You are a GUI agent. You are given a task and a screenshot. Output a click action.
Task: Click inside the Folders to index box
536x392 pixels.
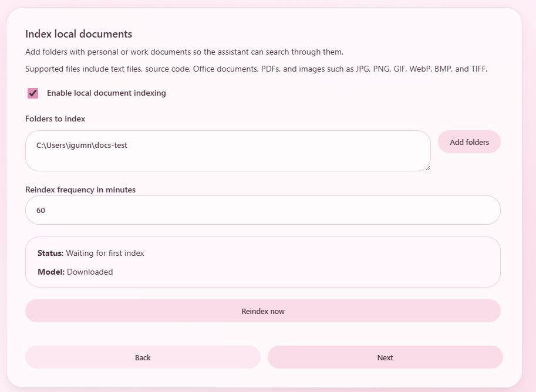(x=228, y=151)
